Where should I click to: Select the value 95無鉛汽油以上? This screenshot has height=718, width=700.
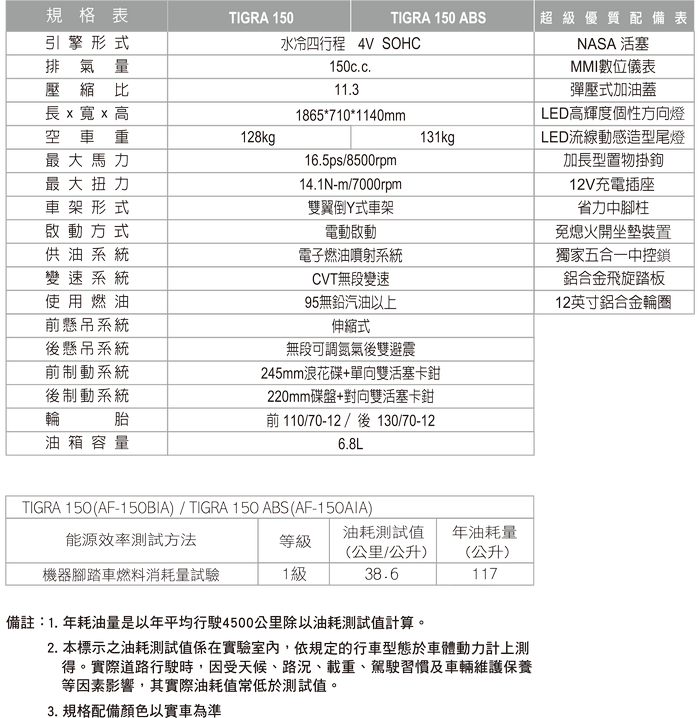350,302
